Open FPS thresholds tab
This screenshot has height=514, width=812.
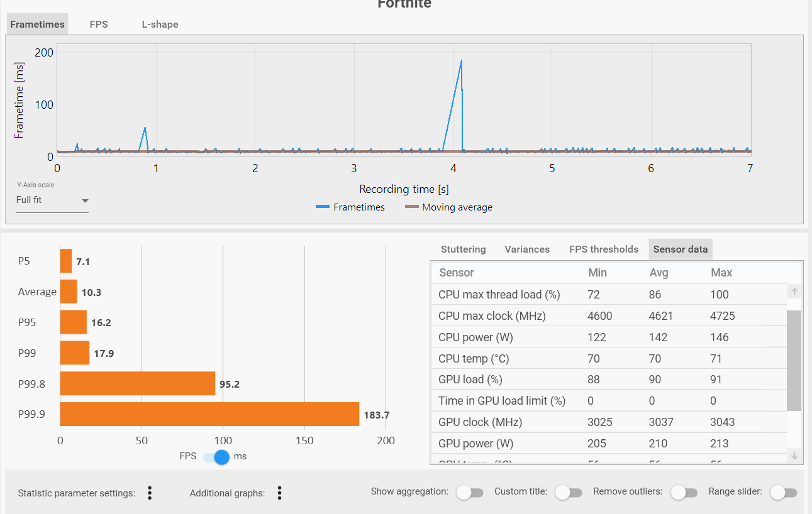coord(604,249)
